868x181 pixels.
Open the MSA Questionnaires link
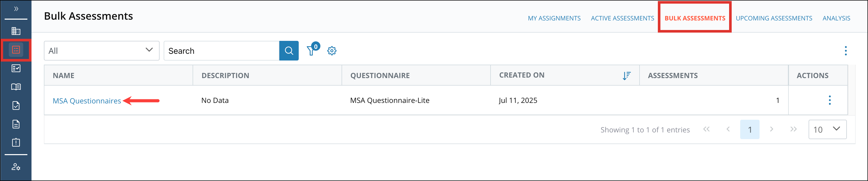point(87,100)
